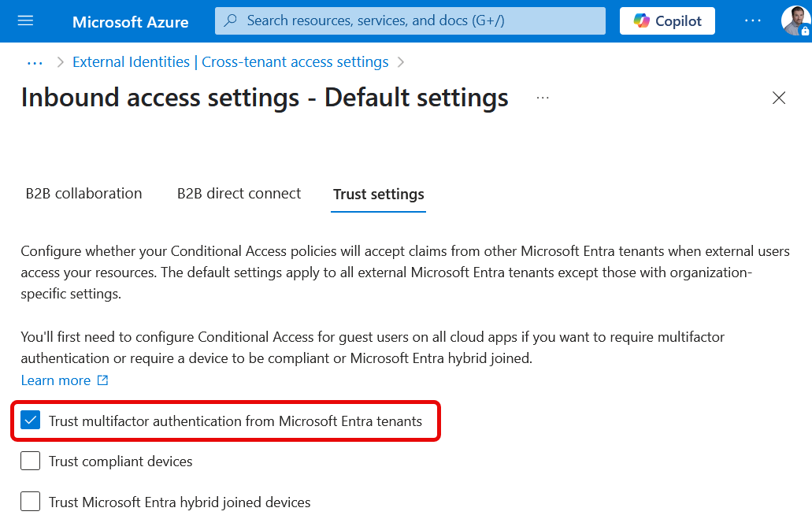Open the top bar more options ellipsis
Image resolution: width=812 pixels, height=530 pixels.
pyautogui.click(x=753, y=21)
